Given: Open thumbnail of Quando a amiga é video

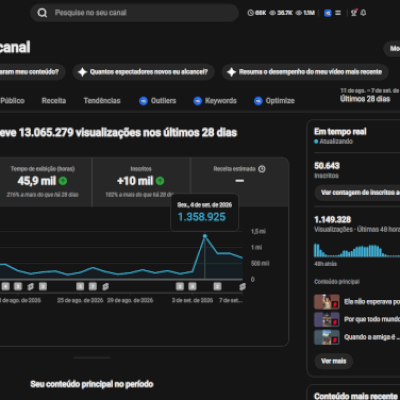Looking at the screenshot, I should (327, 337).
